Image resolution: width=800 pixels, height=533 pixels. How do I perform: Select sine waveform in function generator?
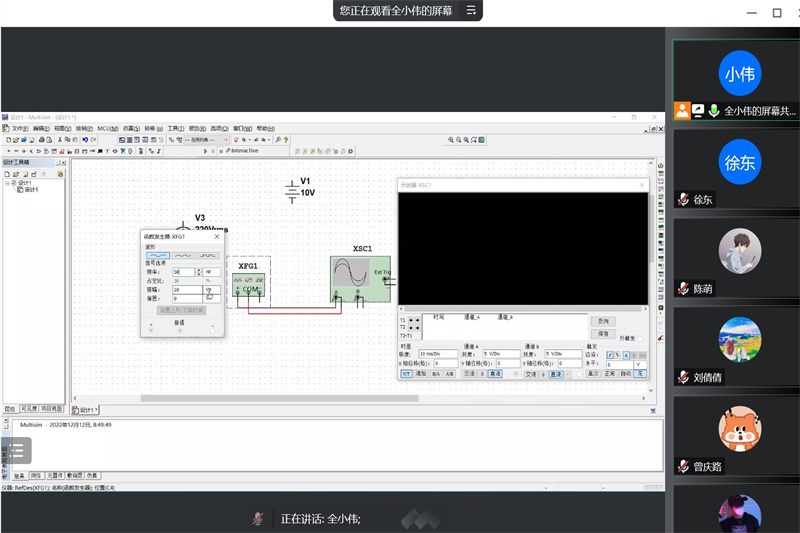[x=157, y=256]
